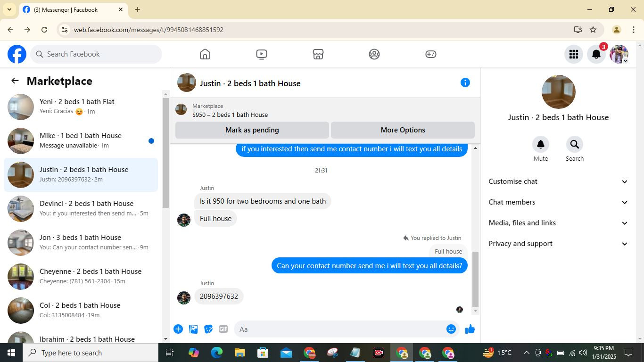Open the Video tab icon
The width and height of the screenshot is (644, 362).
(x=262, y=54)
